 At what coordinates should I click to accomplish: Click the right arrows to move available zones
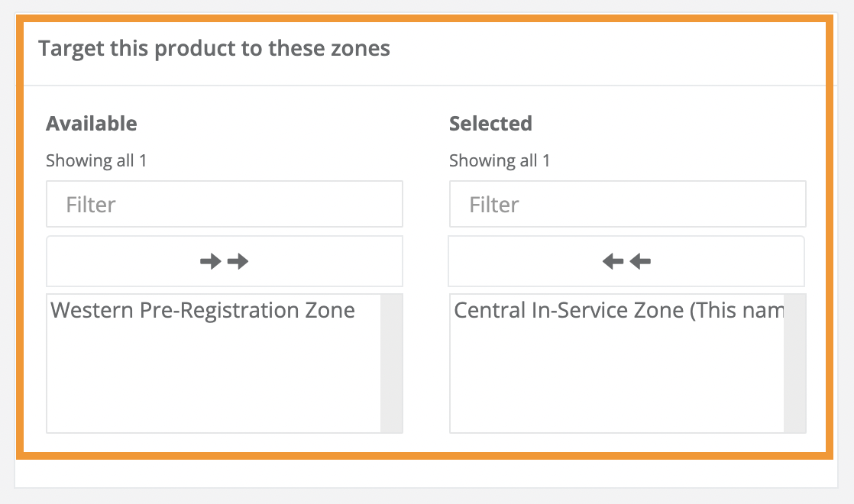224,260
